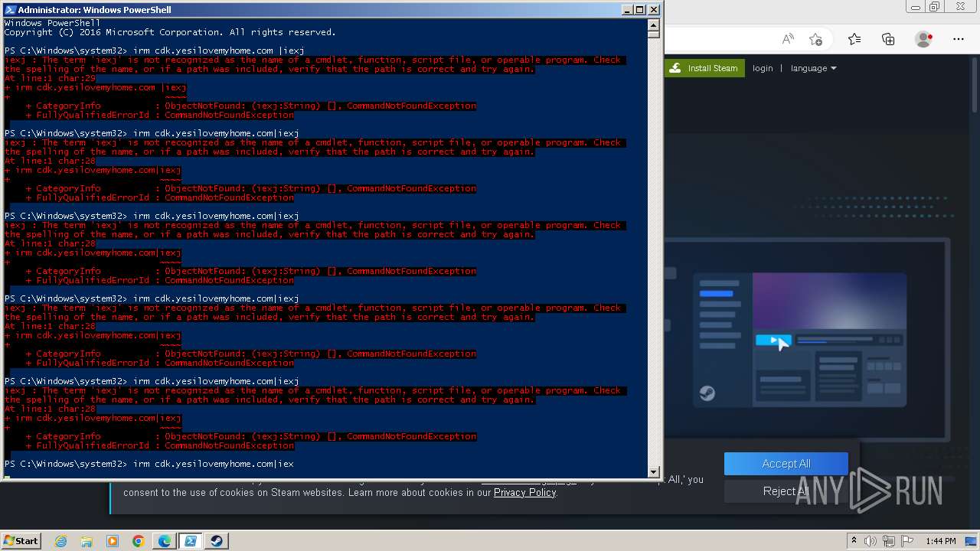Viewport: 980px width, 551px height.
Task: Switch to Microsoft Edge taskbar icon
Action: point(165,541)
